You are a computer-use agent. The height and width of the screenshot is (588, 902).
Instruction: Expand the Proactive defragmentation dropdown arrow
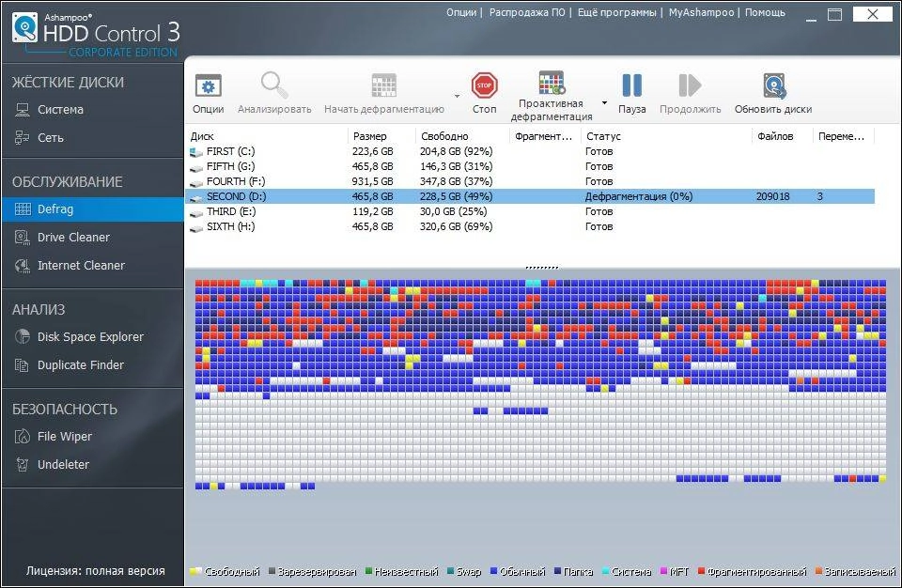tap(604, 103)
